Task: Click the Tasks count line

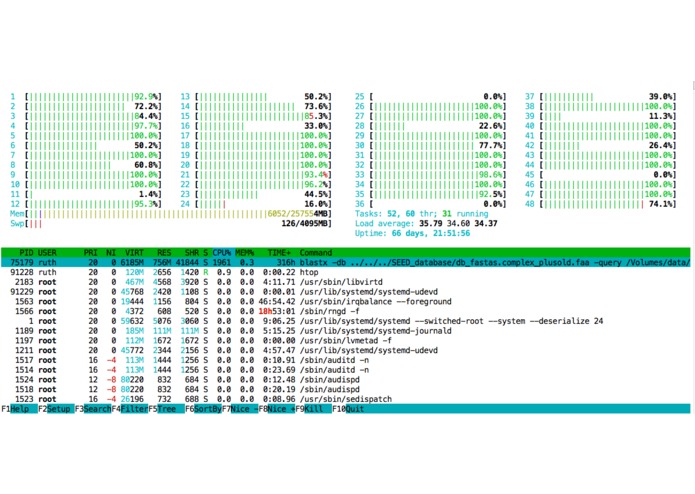Action: click(x=421, y=214)
